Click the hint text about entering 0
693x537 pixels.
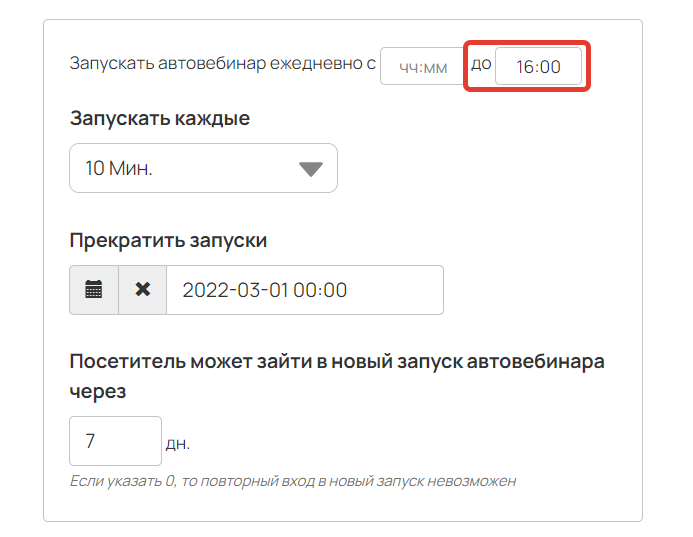point(293,481)
